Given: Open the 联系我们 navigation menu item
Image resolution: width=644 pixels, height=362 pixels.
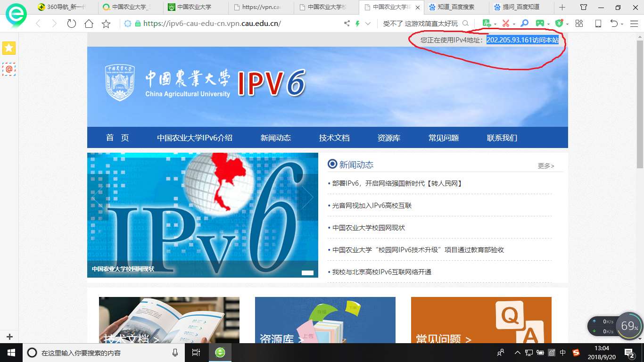Looking at the screenshot, I should 502,138.
